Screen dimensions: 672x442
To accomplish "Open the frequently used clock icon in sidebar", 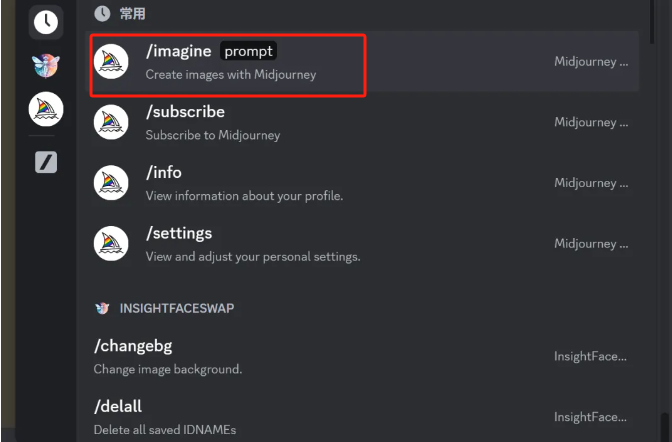I will [x=46, y=22].
